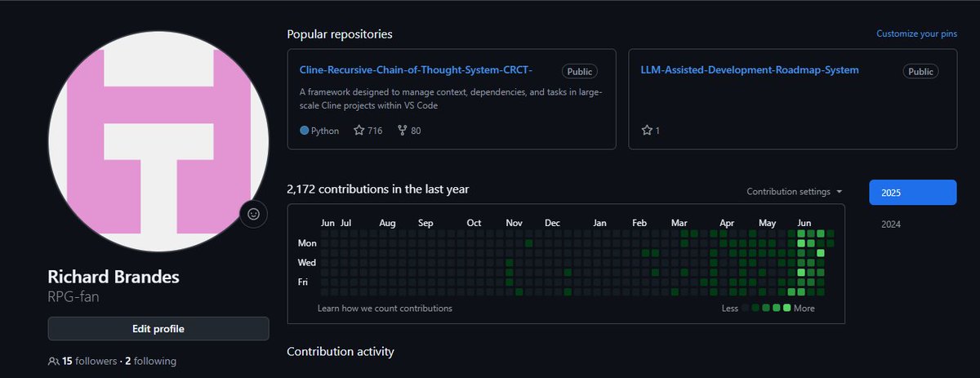Screen dimensions: 980x378
Task: Click the Public badge on the LLM-Assisted repository
Action: point(920,72)
